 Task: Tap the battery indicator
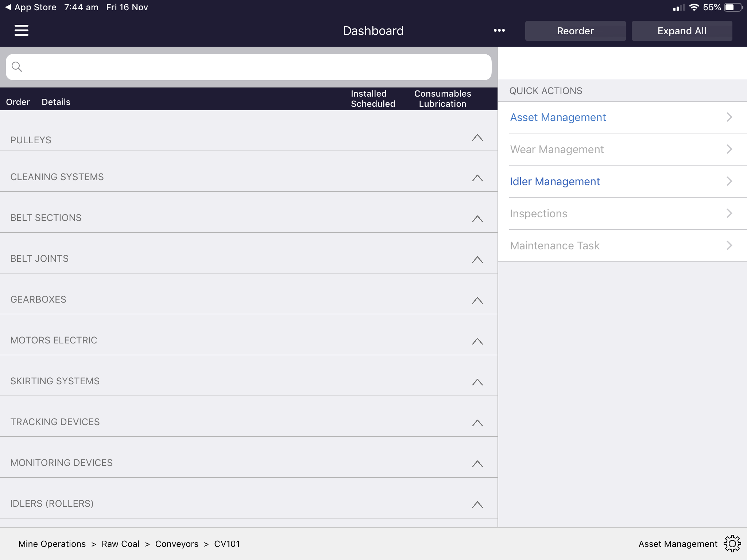(x=734, y=7)
